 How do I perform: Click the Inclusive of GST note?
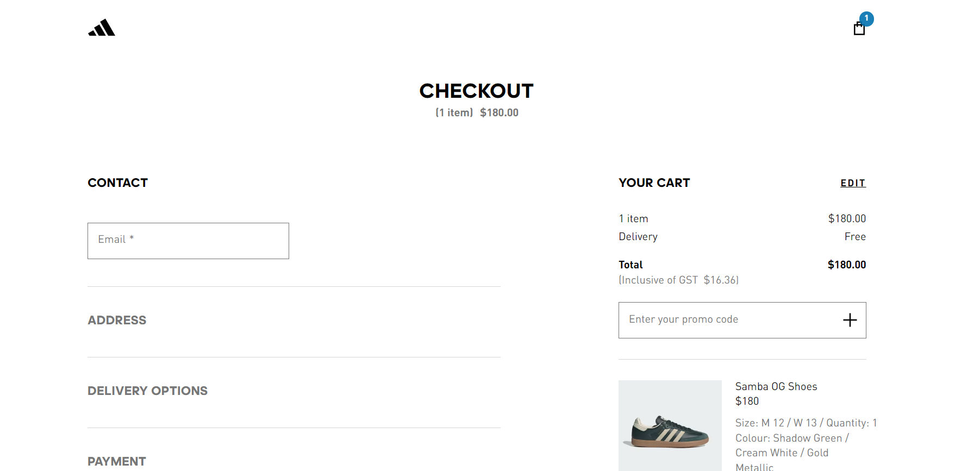point(678,280)
